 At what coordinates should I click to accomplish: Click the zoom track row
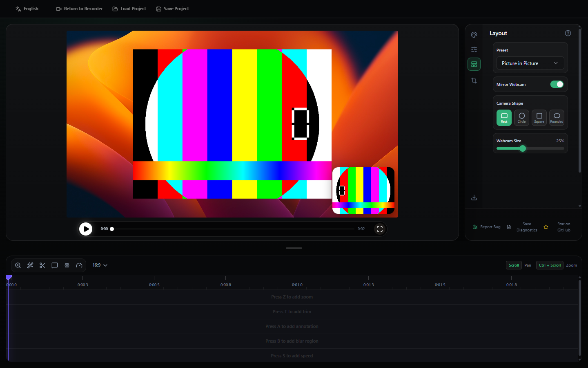[292, 297]
